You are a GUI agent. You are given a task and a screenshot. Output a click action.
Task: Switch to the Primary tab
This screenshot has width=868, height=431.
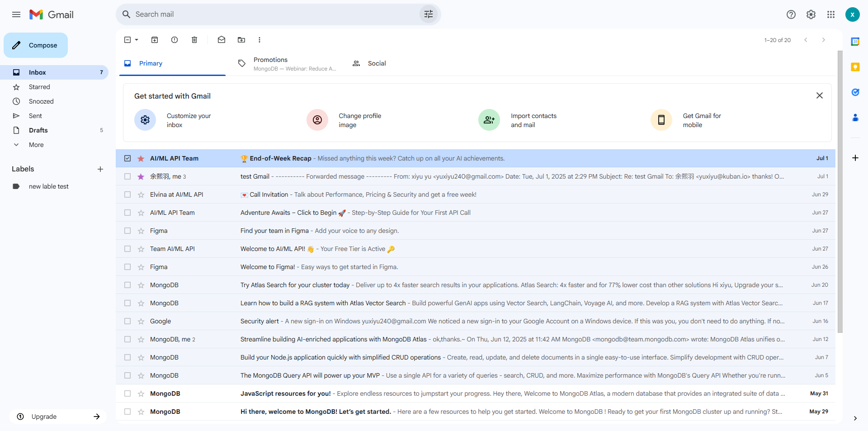point(172,63)
